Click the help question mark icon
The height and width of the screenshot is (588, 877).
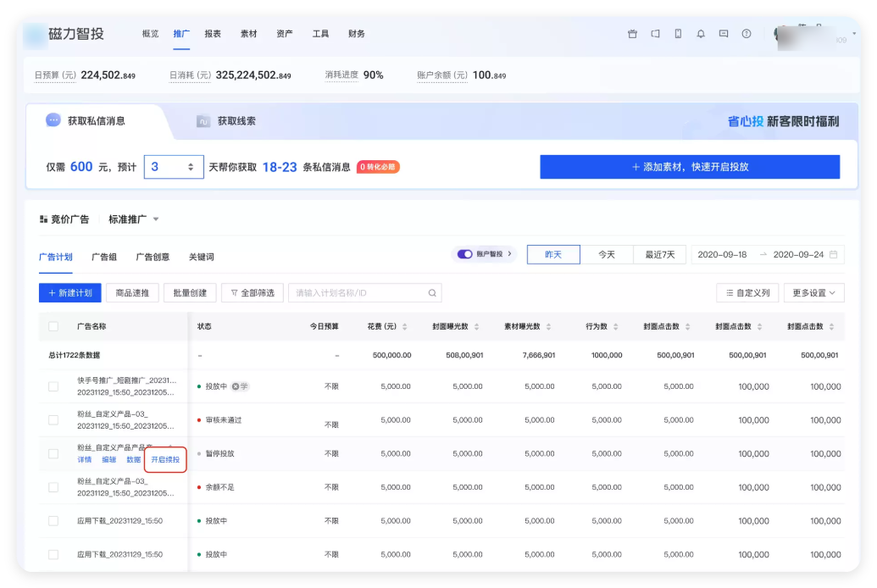(x=747, y=34)
